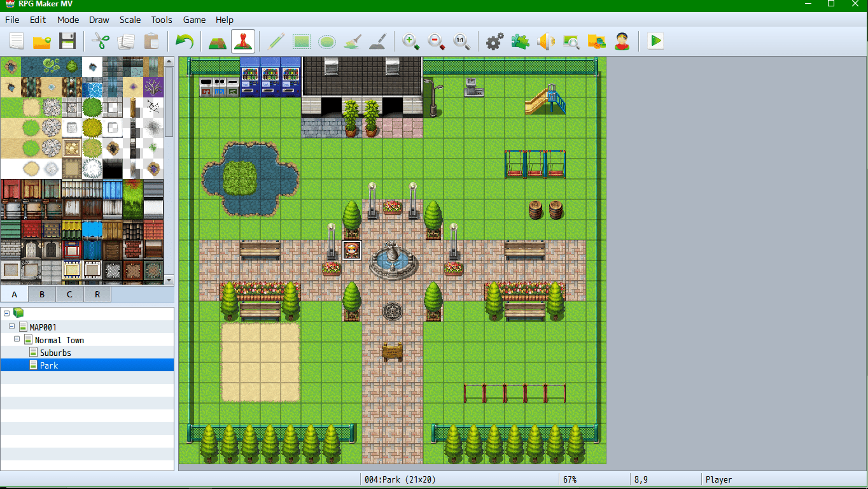Image resolution: width=868 pixels, height=489 pixels.
Task: Click the Cut scissors icon
Action: pos(100,41)
